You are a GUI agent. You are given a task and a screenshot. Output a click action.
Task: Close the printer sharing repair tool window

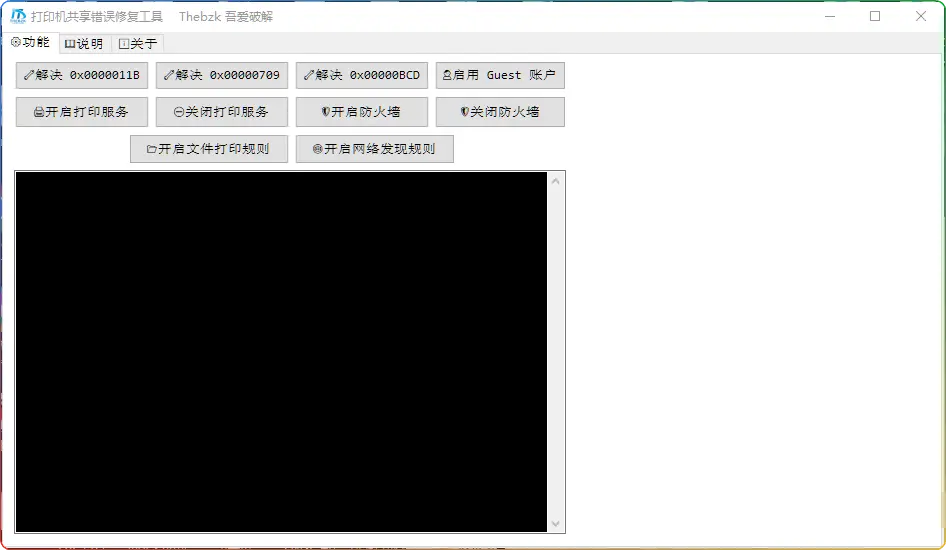[921, 16]
